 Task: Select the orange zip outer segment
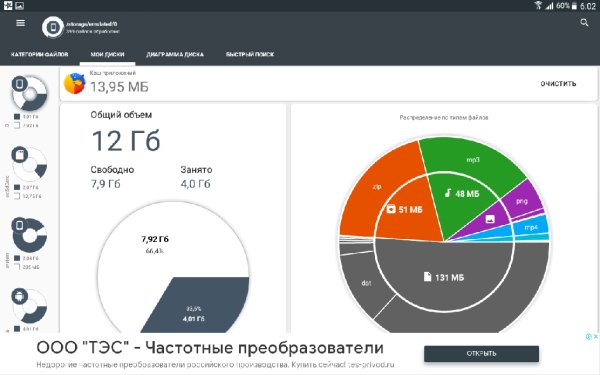377,187
